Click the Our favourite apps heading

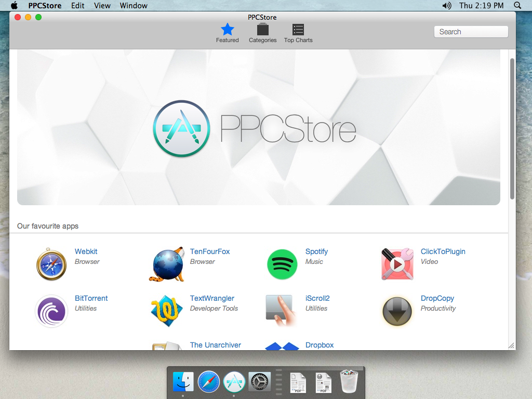(x=48, y=226)
